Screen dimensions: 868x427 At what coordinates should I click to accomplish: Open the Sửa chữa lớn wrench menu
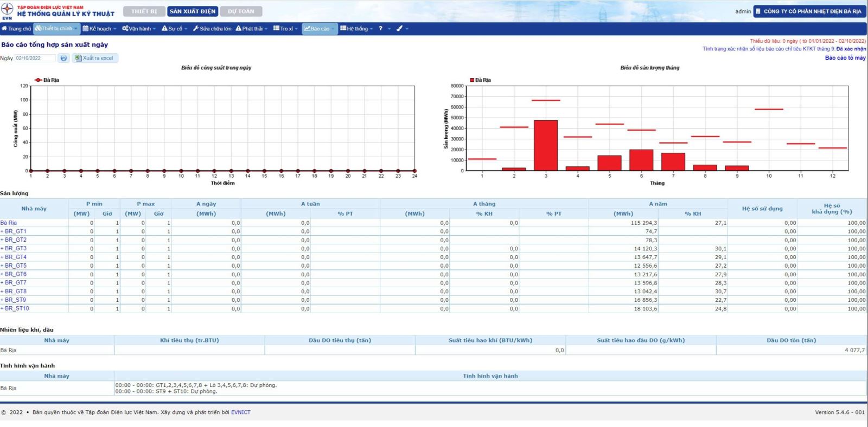click(212, 29)
